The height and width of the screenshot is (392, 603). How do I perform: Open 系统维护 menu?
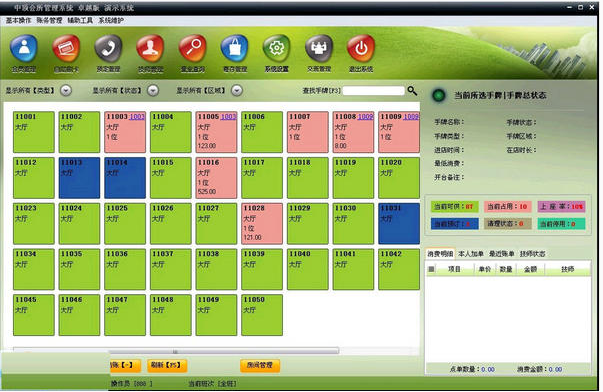111,20
